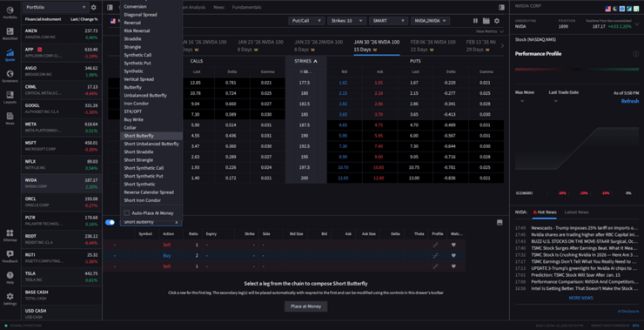Pause the option chain data updates
Screen dimensions: 644x330
click(475, 21)
